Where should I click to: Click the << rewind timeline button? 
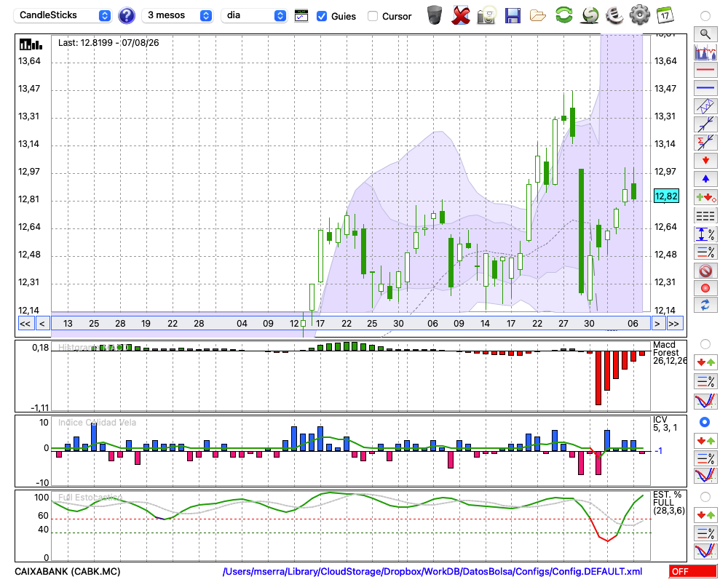pyautogui.click(x=25, y=324)
